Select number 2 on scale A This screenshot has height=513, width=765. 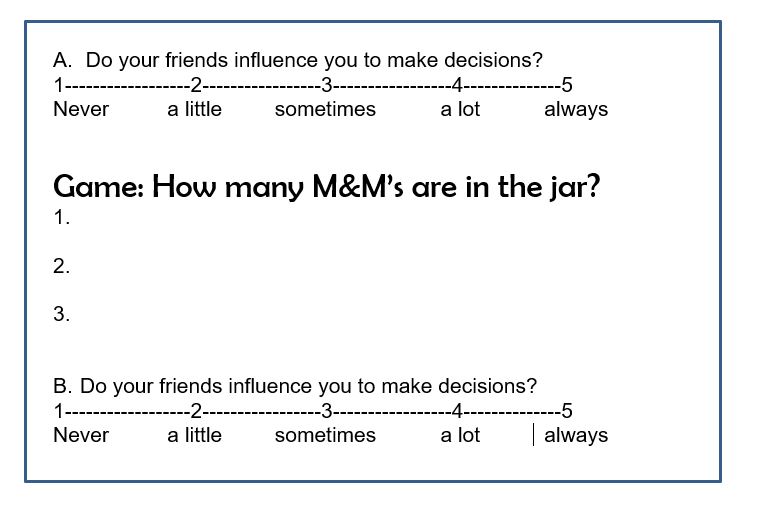point(196,85)
